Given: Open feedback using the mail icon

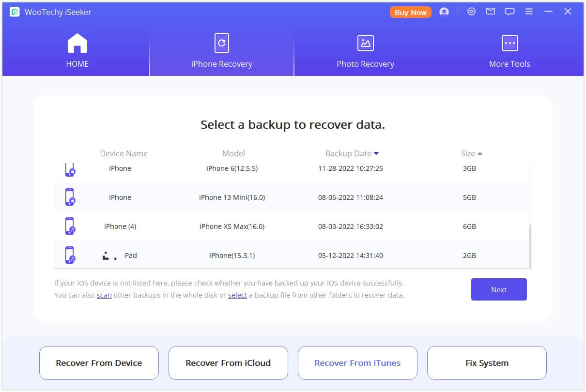Looking at the screenshot, I should pyautogui.click(x=490, y=11).
